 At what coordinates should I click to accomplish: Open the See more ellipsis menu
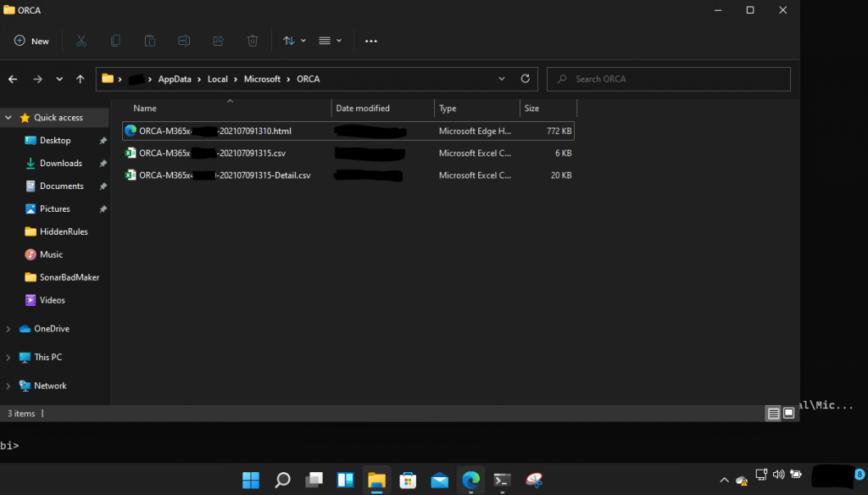[371, 41]
